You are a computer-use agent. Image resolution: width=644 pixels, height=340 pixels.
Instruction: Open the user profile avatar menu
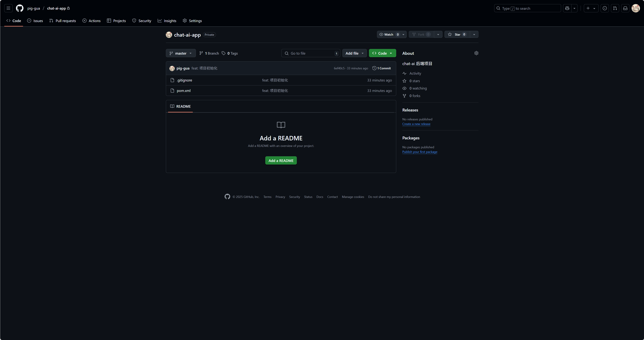(x=635, y=8)
